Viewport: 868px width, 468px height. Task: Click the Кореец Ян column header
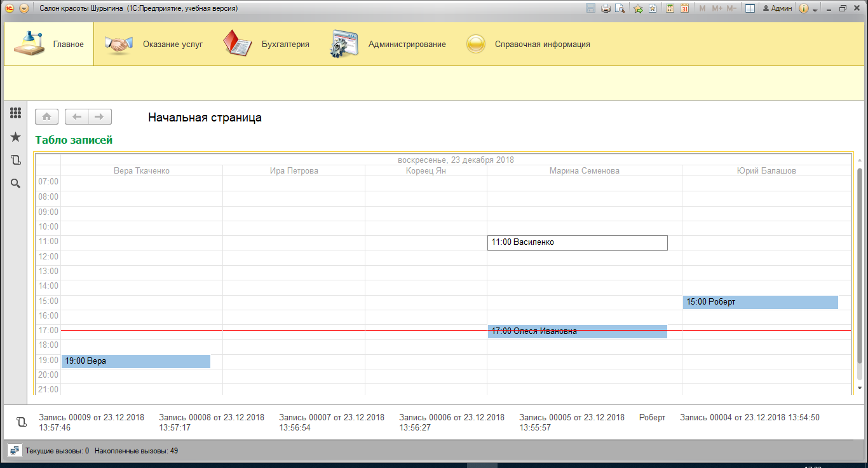coord(426,170)
